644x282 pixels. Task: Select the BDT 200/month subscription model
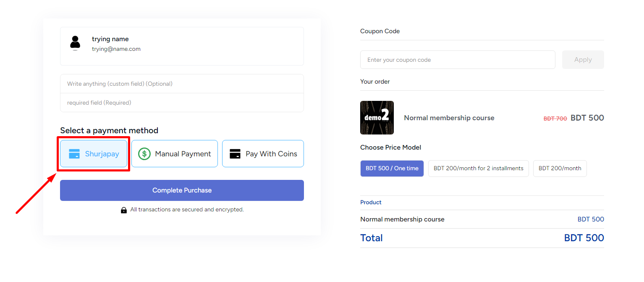(x=560, y=169)
